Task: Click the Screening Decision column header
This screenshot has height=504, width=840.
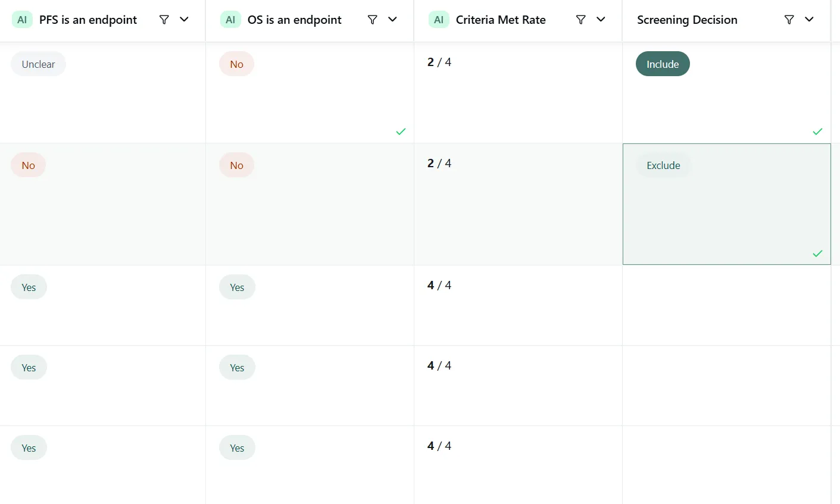Action: 687,20
